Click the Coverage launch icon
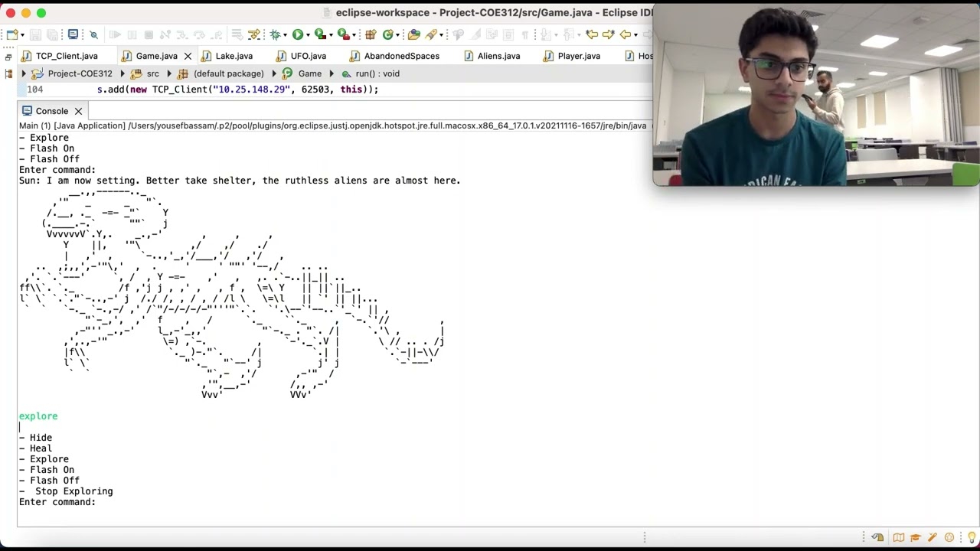980x551 pixels. coord(321,34)
